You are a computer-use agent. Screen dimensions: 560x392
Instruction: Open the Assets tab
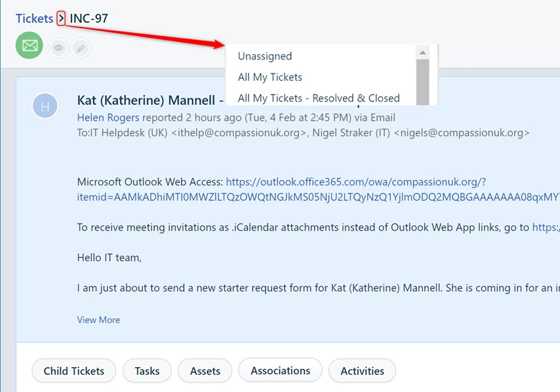click(x=205, y=371)
